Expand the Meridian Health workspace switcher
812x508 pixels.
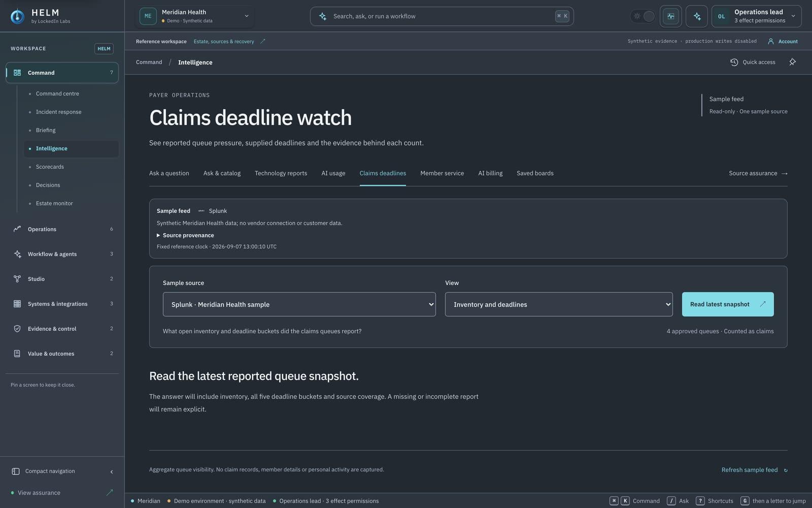[195, 16]
